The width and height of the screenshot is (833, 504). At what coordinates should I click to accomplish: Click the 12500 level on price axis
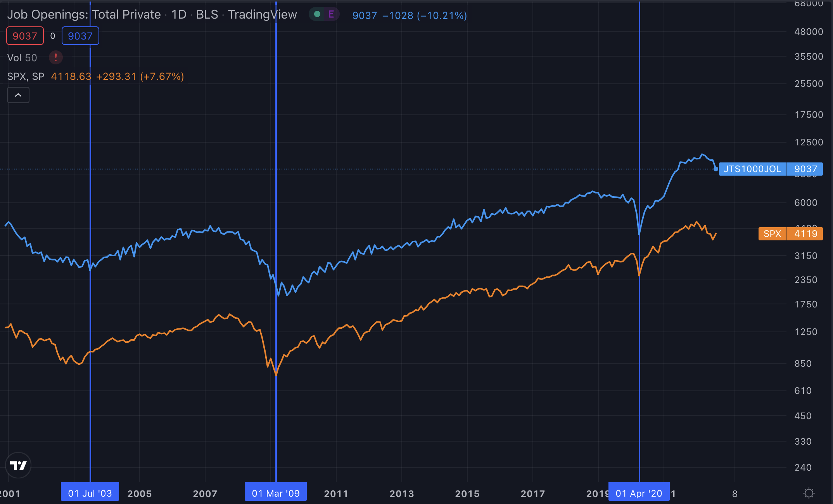[x=809, y=142]
